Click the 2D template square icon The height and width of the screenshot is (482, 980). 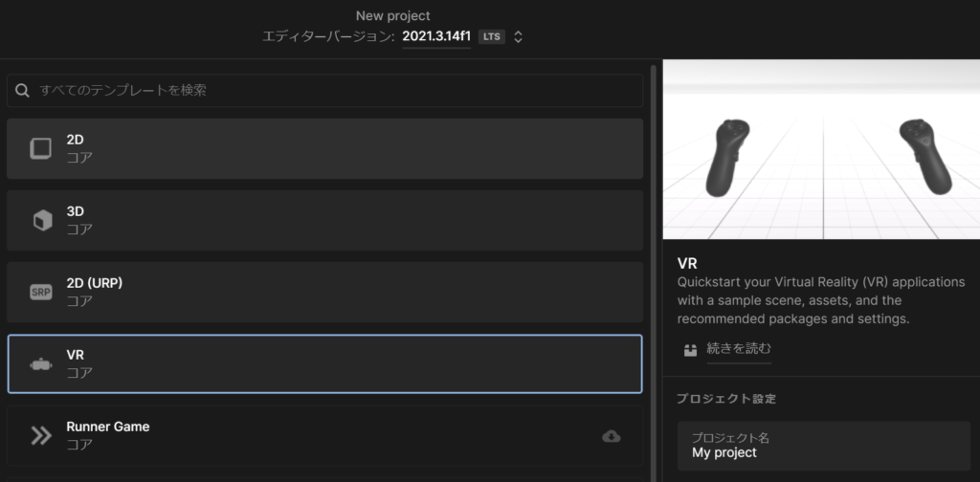coord(41,148)
